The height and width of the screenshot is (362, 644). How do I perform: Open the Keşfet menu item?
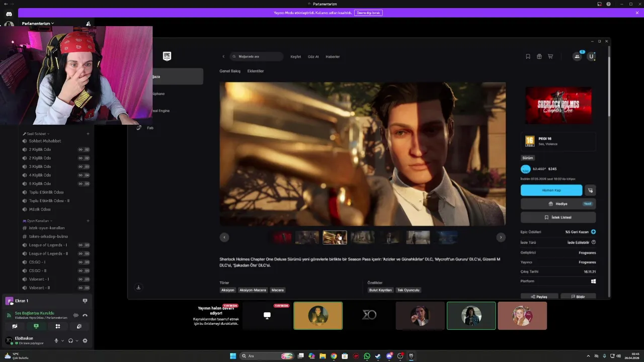coord(295,57)
